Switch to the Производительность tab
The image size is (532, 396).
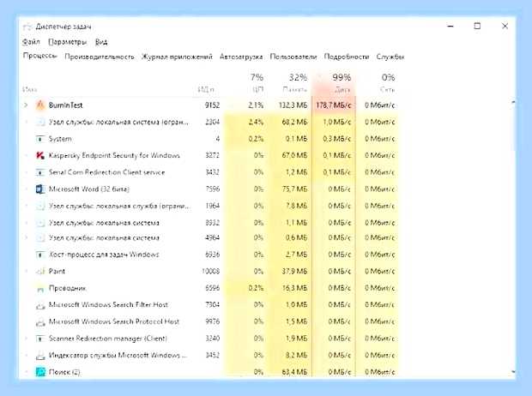(x=100, y=57)
